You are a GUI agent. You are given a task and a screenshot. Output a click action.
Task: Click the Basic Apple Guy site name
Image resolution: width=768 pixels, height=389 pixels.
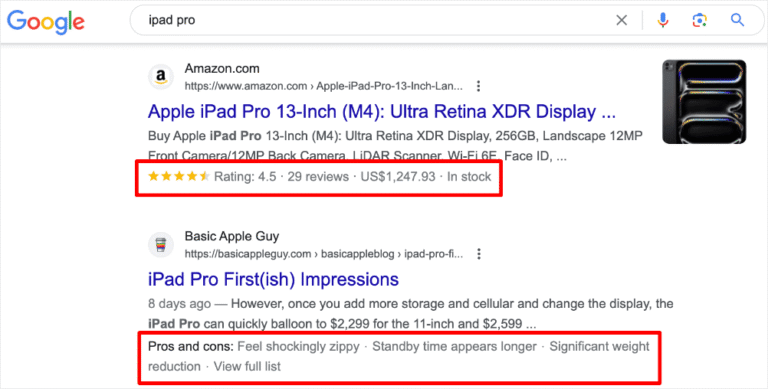232,236
